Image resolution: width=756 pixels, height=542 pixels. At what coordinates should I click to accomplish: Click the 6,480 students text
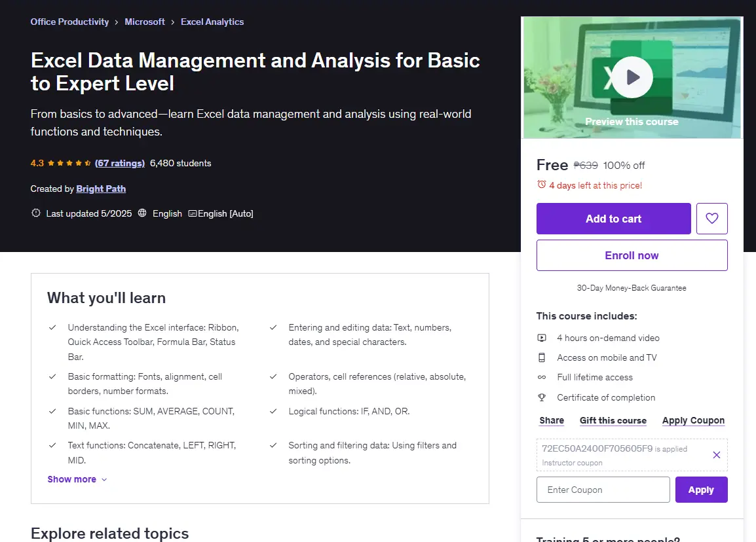180,164
